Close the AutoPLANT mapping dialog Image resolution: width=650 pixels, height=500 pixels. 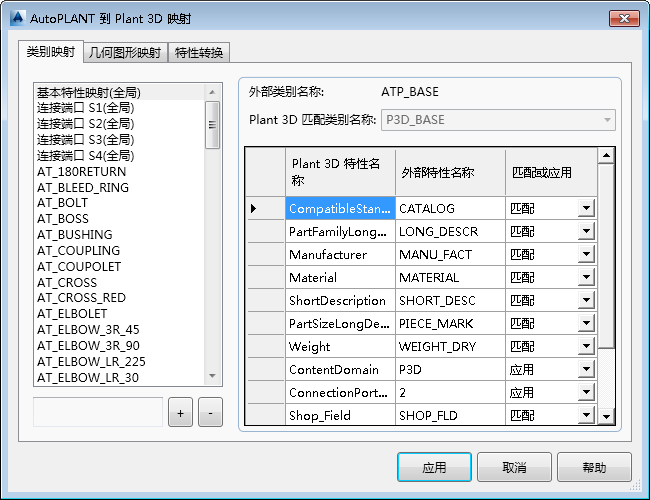624,18
